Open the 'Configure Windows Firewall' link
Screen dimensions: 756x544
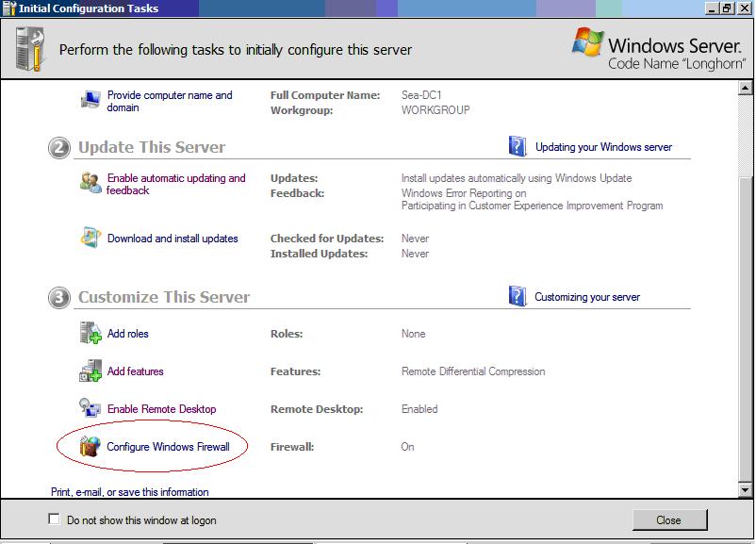[x=168, y=447]
